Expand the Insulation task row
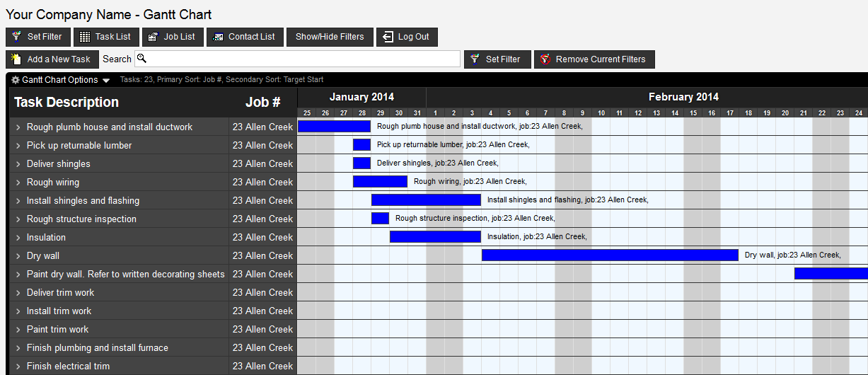 tap(18, 238)
